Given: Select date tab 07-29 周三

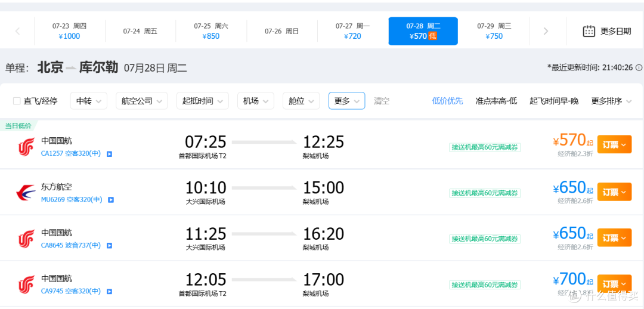Looking at the screenshot, I should click(x=494, y=31).
